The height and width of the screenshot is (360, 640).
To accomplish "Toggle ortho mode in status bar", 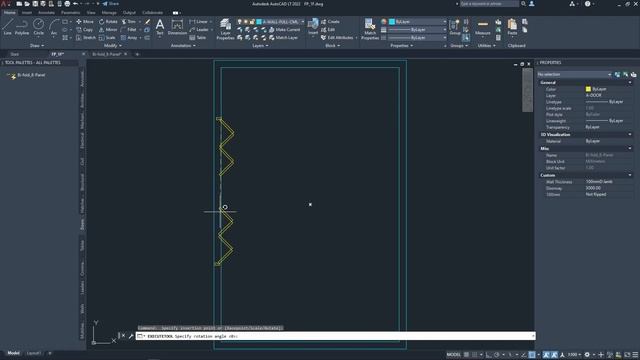I will point(488,355).
